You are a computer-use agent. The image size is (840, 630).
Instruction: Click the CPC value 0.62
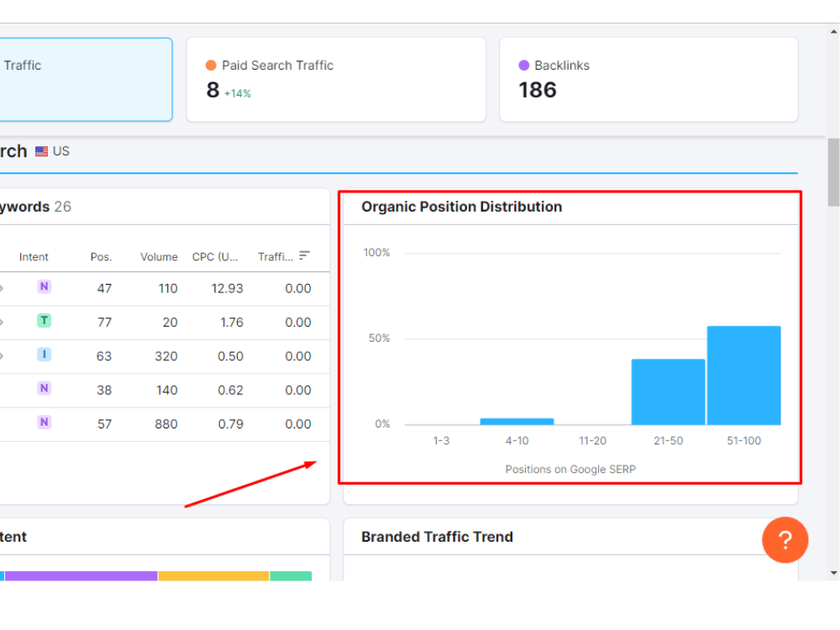[230, 390]
